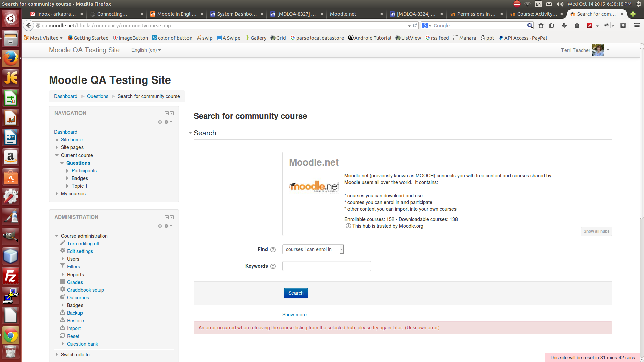Screen dimensions: 644x362
Task: Open the Firefox hamburger menu
Action: 637,25
